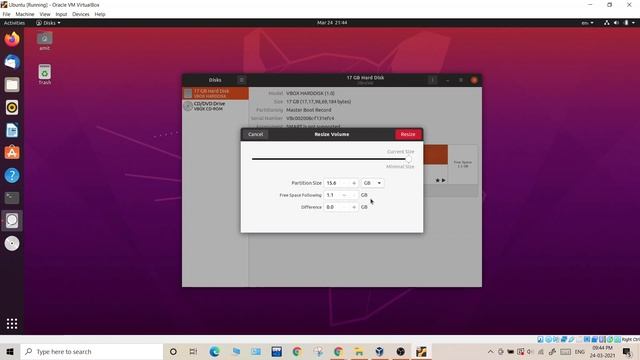Click Activities in Ubuntu top bar
The width and height of the screenshot is (640, 360).
(14, 23)
